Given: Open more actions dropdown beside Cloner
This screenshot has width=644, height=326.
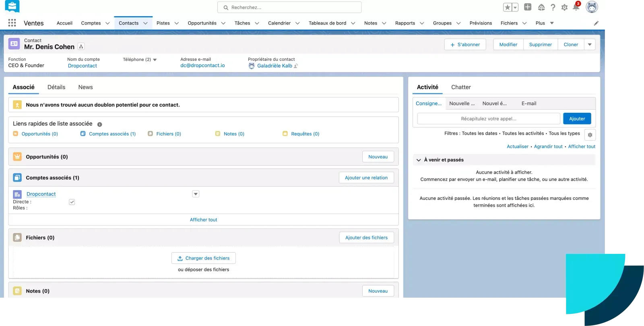Looking at the screenshot, I should pyautogui.click(x=590, y=45).
